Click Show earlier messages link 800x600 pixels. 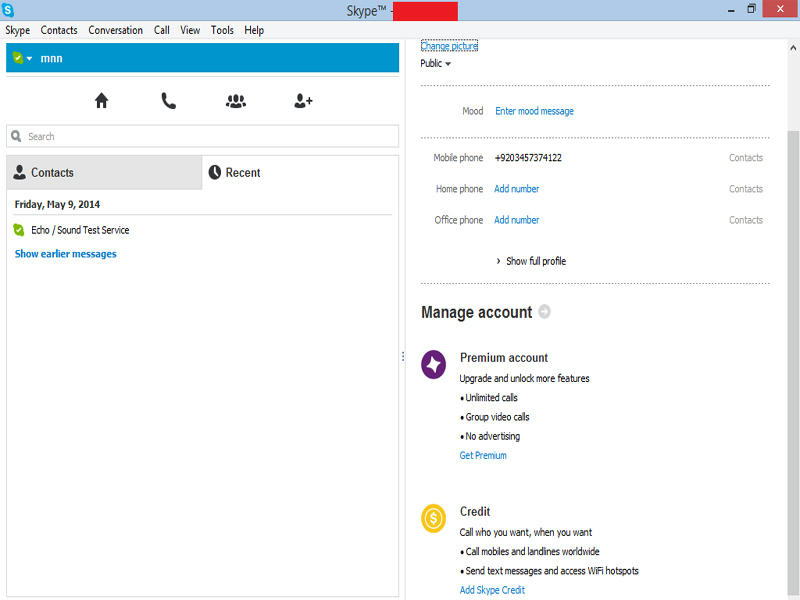65,254
